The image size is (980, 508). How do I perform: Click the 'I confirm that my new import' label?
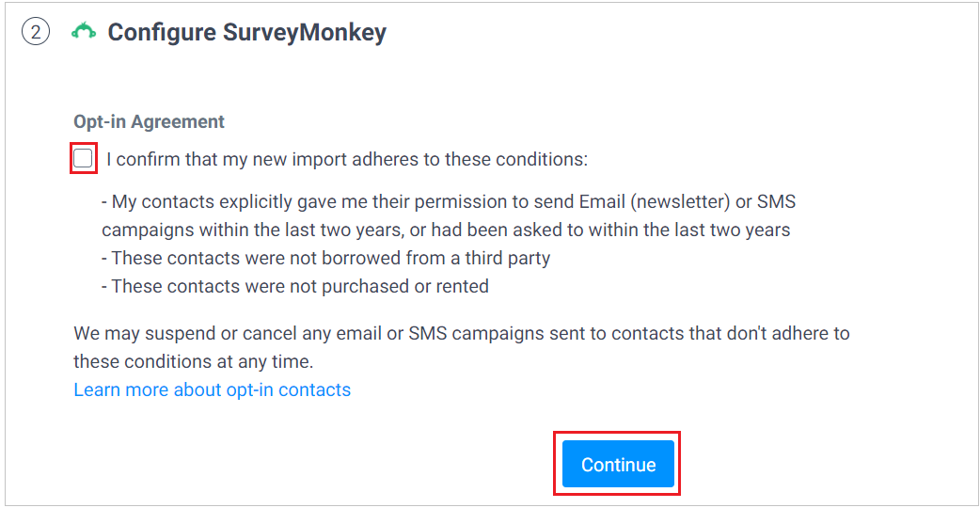[x=347, y=159]
